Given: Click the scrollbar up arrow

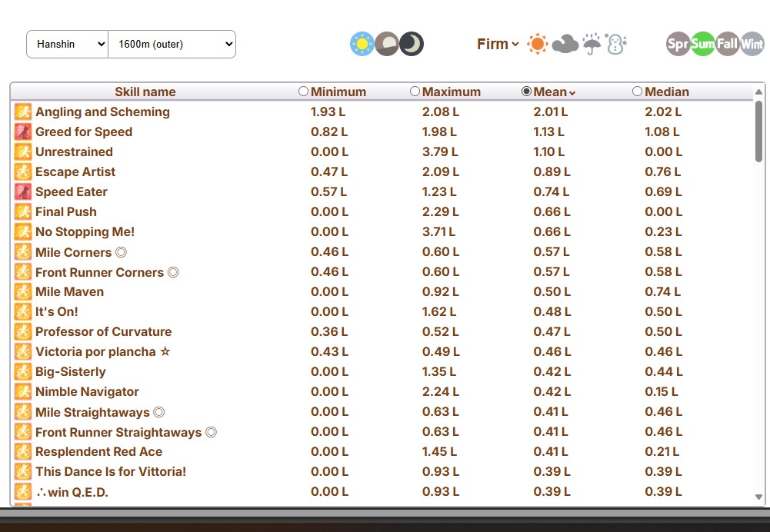Looking at the screenshot, I should [x=758, y=91].
